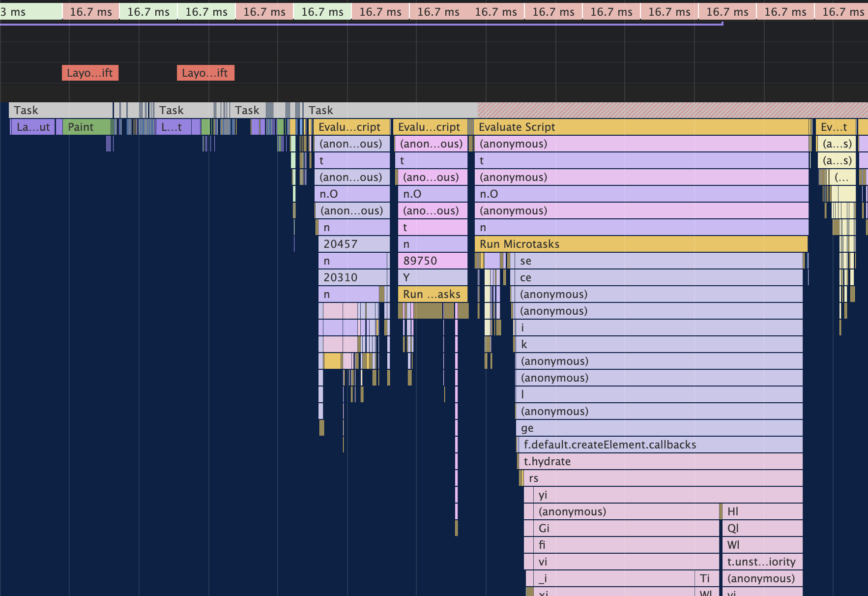Click the Task bar with red hatched overrun
Screen dimensions: 868x596
(x=586, y=110)
